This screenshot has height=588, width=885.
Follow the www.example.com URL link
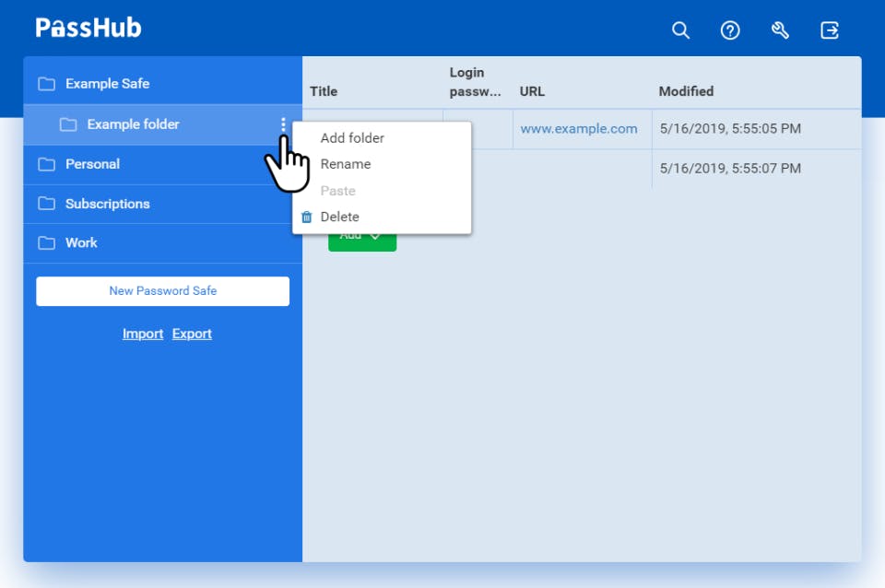pos(579,129)
